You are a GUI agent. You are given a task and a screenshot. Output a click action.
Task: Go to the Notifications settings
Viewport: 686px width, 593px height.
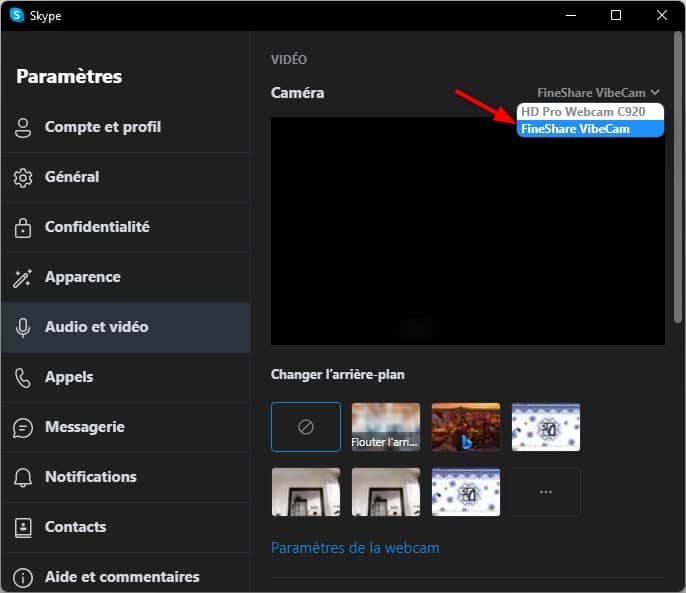tap(126, 477)
